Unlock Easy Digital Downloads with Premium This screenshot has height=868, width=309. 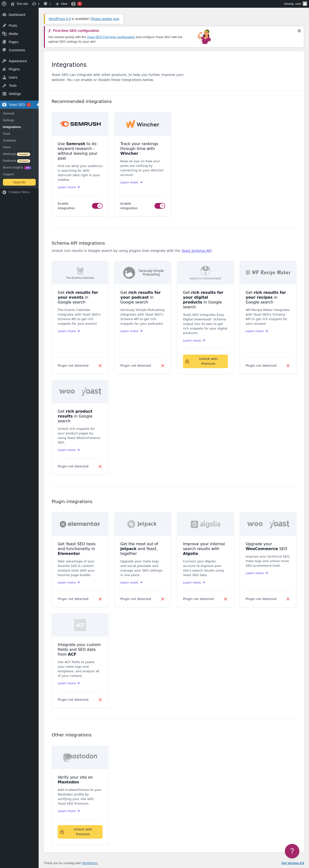[205, 361]
